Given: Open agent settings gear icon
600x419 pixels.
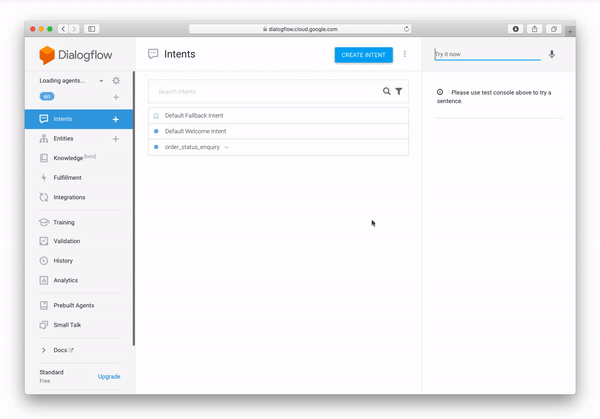Looking at the screenshot, I should coord(116,81).
